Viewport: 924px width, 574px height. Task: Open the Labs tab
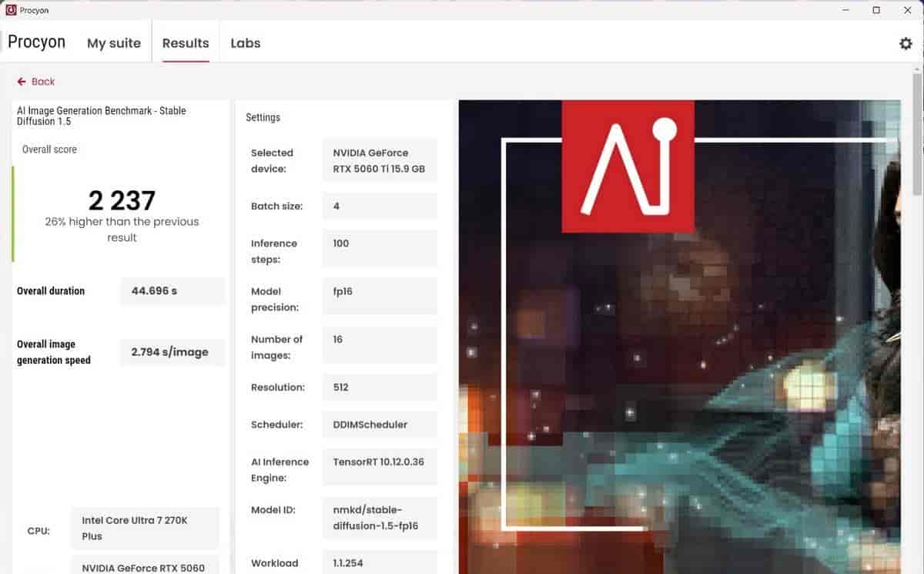point(246,43)
